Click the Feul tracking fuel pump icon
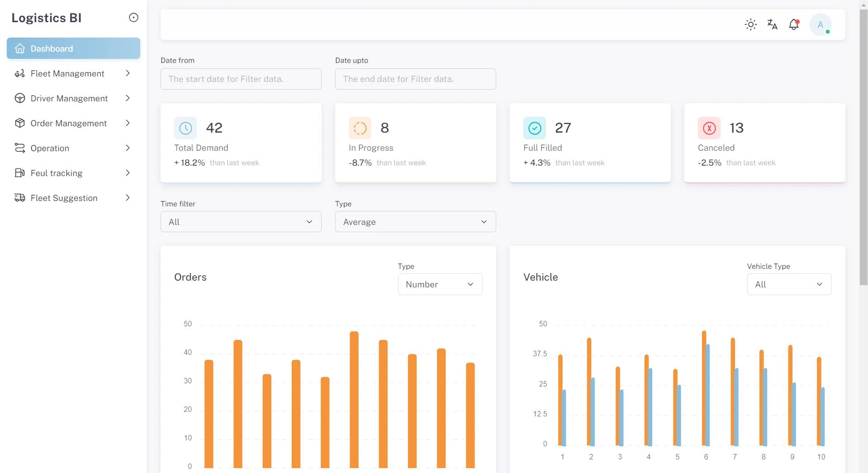Image resolution: width=868 pixels, height=473 pixels. coord(20,173)
